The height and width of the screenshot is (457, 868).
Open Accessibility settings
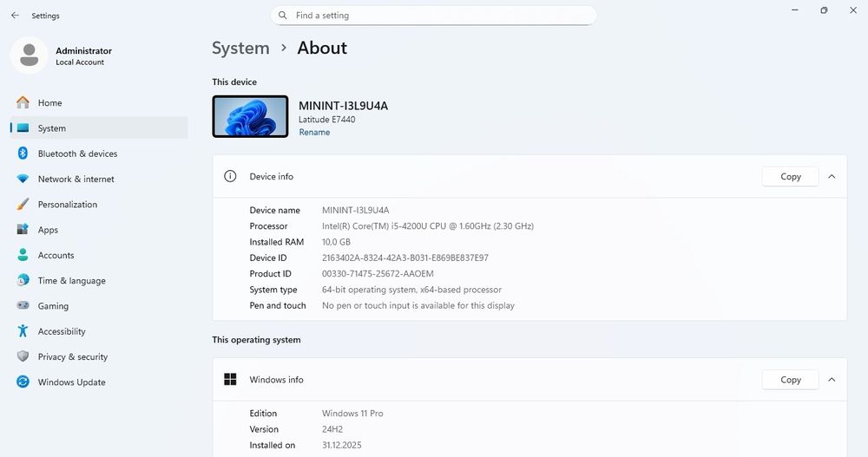click(99, 331)
